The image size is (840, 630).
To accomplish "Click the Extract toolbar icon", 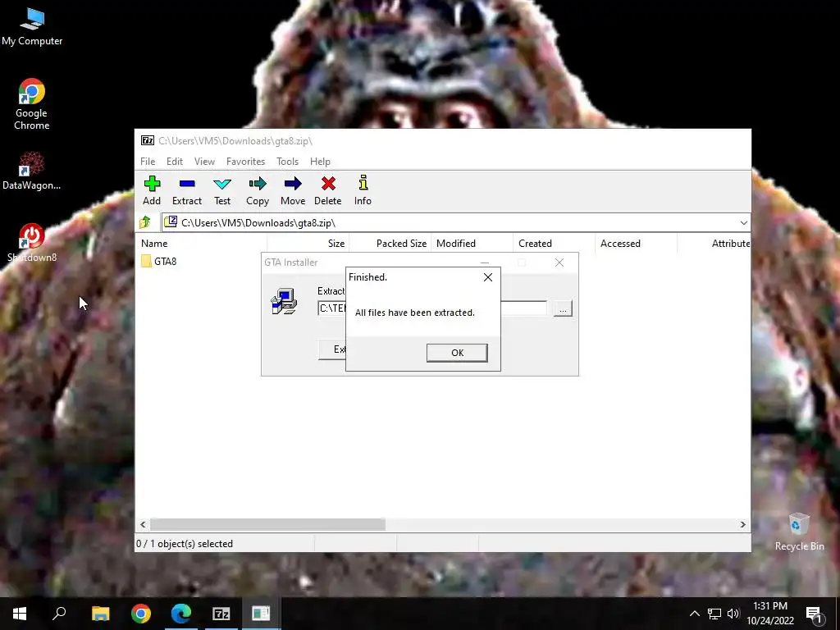I will [186, 190].
